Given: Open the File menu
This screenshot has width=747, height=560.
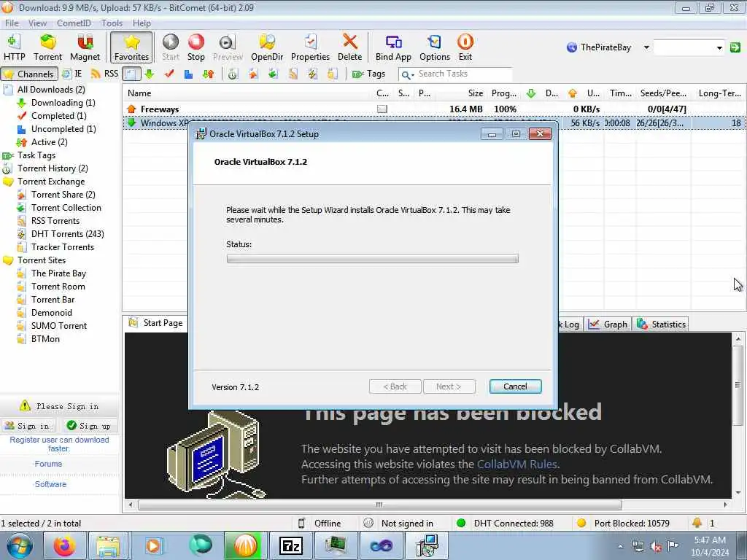Looking at the screenshot, I should 12,23.
